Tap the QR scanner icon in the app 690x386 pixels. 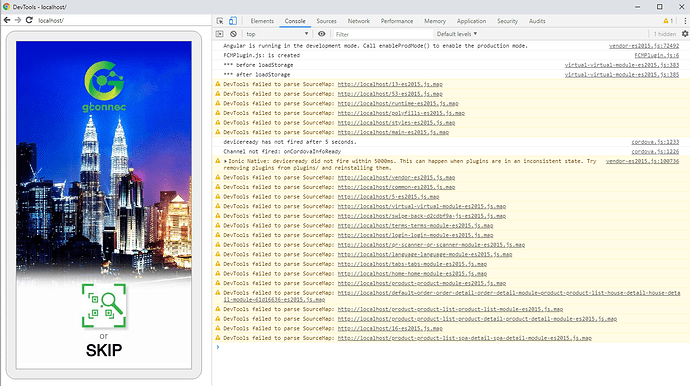point(104,305)
